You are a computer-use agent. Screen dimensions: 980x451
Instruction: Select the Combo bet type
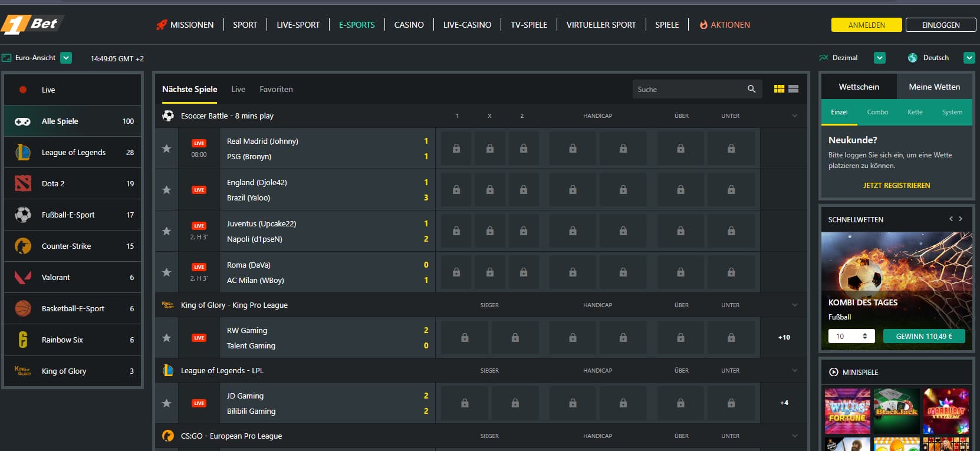pos(877,112)
